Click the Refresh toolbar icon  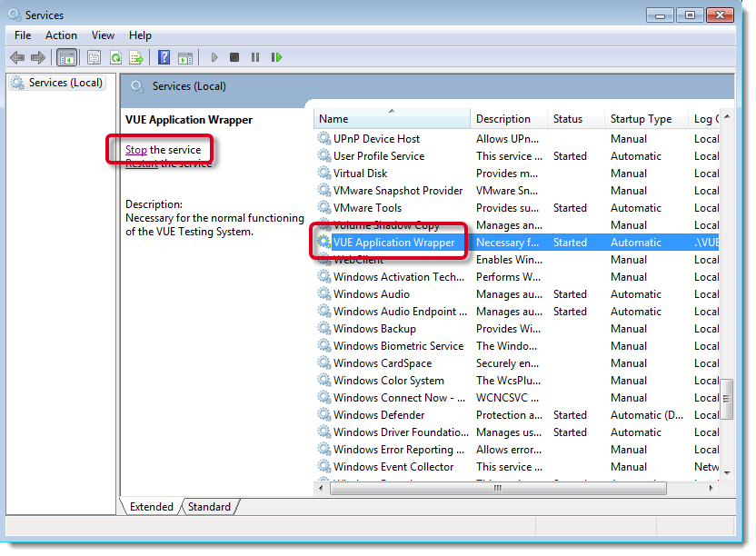pyautogui.click(x=115, y=58)
